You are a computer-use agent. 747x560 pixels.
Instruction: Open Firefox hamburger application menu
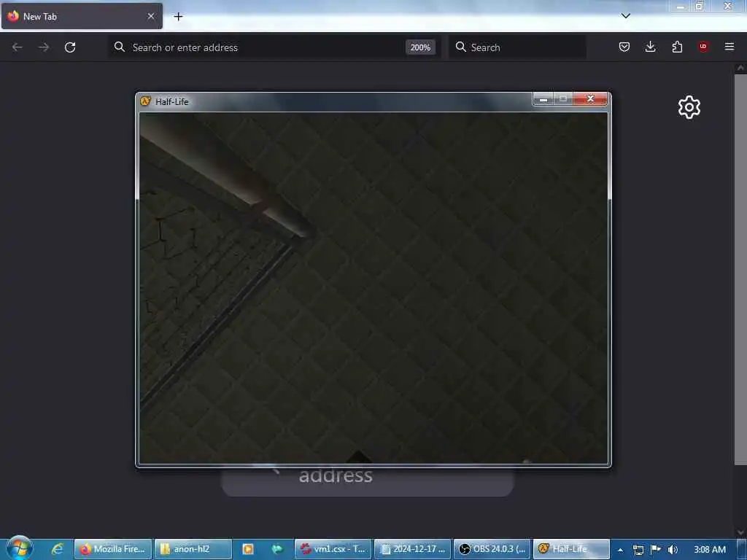point(729,47)
